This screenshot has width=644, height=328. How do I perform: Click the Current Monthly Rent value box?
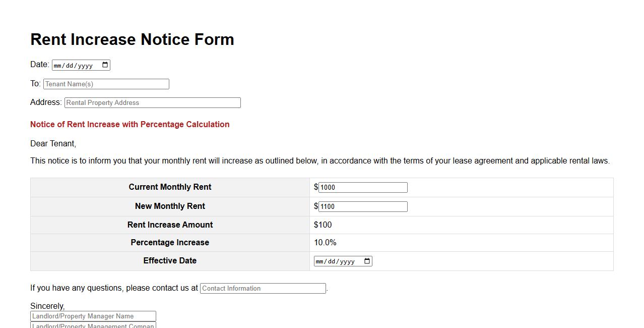coord(362,187)
